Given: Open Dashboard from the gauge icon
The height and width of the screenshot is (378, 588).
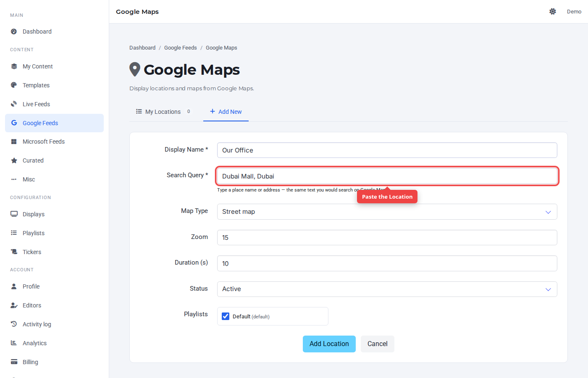Looking at the screenshot, I should coord(14,31).
